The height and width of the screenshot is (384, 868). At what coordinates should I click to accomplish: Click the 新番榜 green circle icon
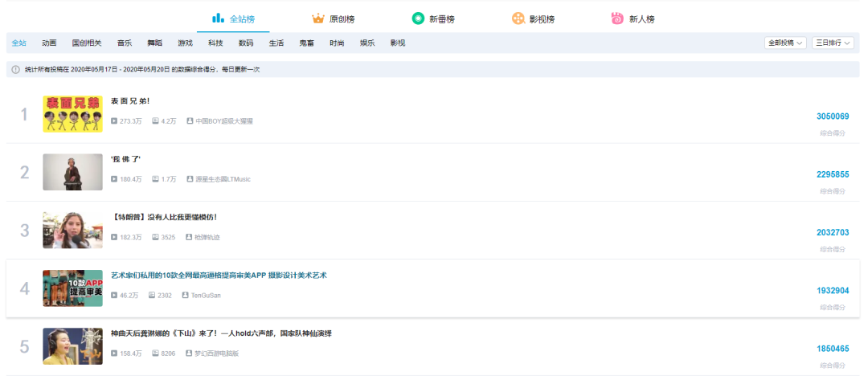(418, 18)
